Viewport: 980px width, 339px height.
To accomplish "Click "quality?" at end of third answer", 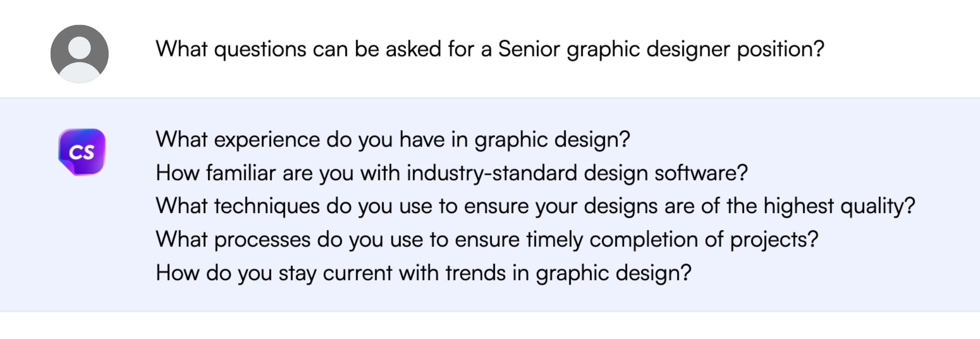I will click(878, 206).
